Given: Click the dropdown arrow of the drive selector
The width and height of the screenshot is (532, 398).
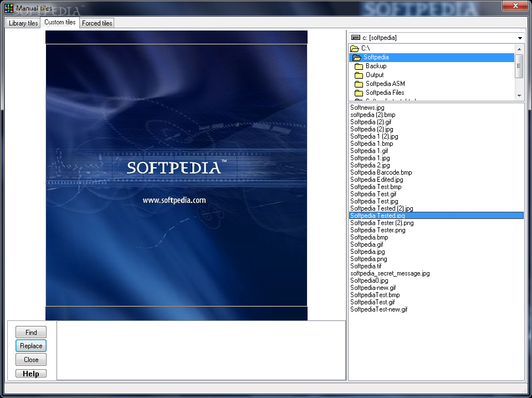Looking at the screenshot, I should click(x=520, y=38).
